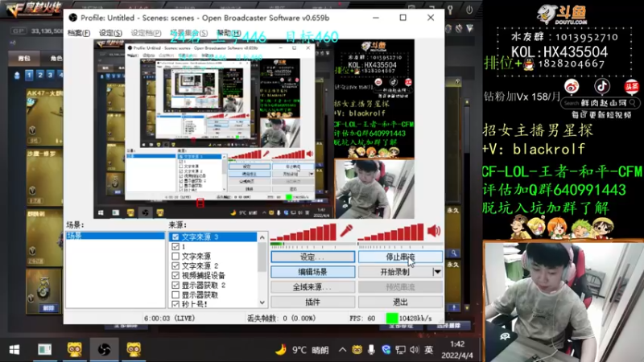Click the TikTok icon in overlay
644x362 pixels.
click(601, 86)
